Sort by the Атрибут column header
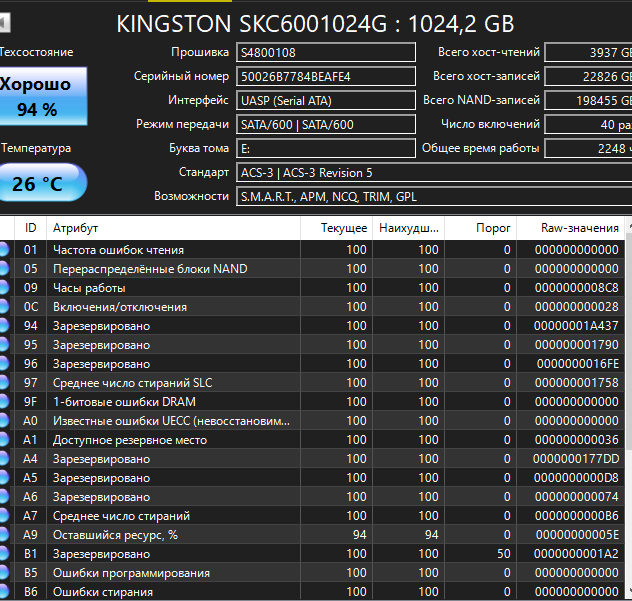 coord(173,228)
